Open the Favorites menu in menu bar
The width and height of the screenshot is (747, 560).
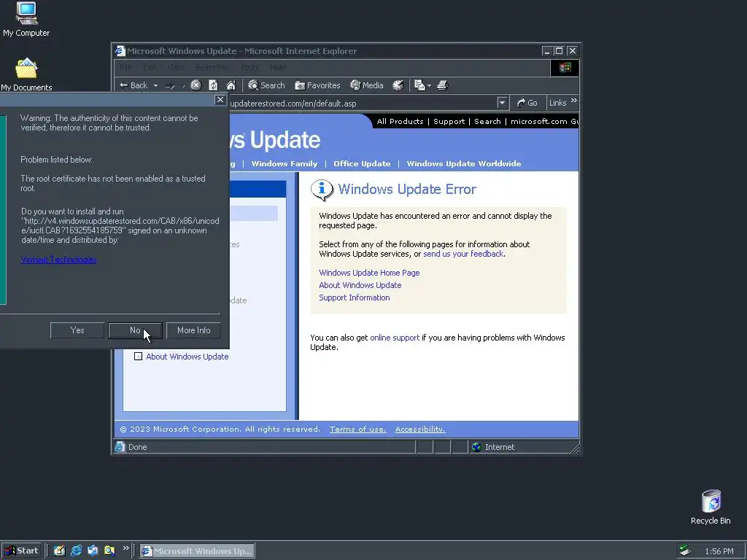(212, 67)
